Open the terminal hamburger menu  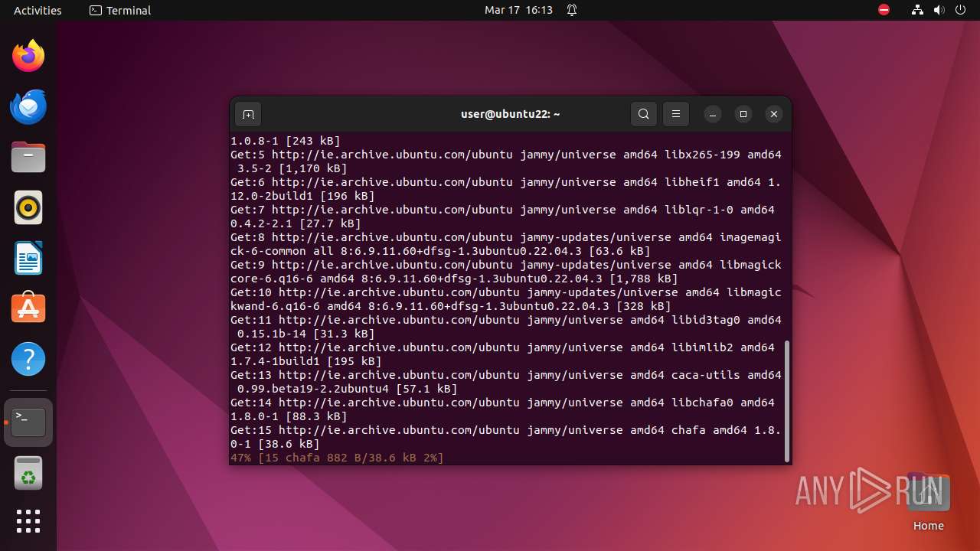676,114
